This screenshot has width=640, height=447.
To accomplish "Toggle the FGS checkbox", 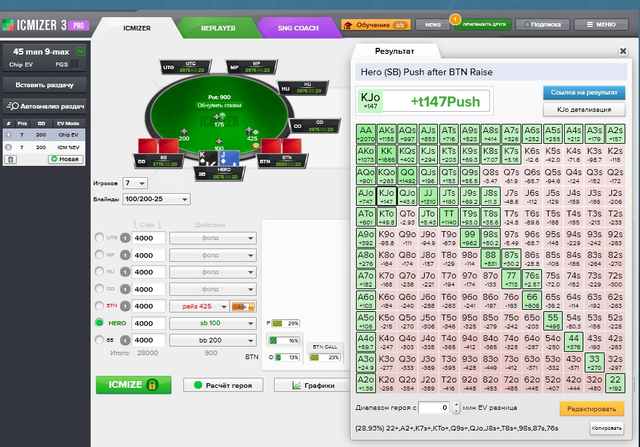I will click(x=76, y=64).
